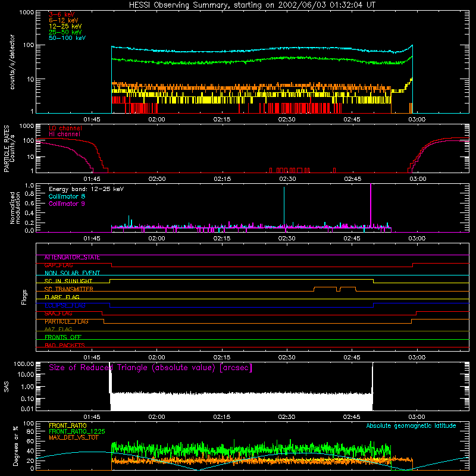
Task: Select the MAX_DET_VS_TOT legend label
Action: (x=73, y=437)
